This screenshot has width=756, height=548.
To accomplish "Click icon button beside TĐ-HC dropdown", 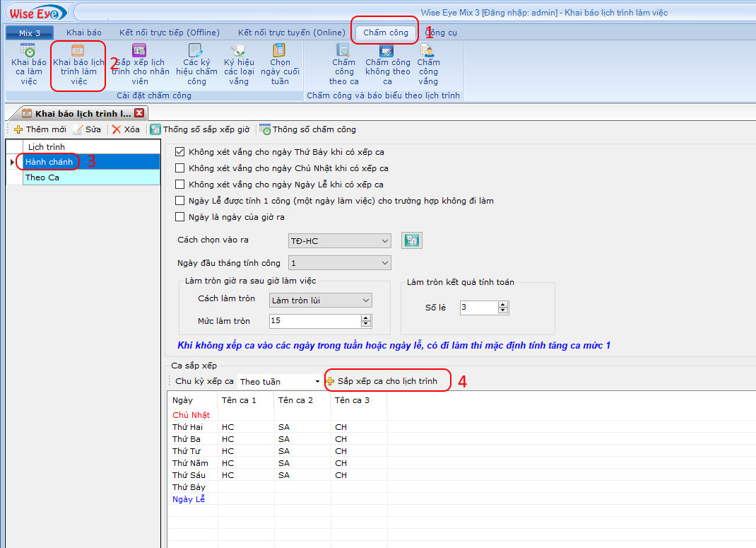I will click(x=411, y=241).
